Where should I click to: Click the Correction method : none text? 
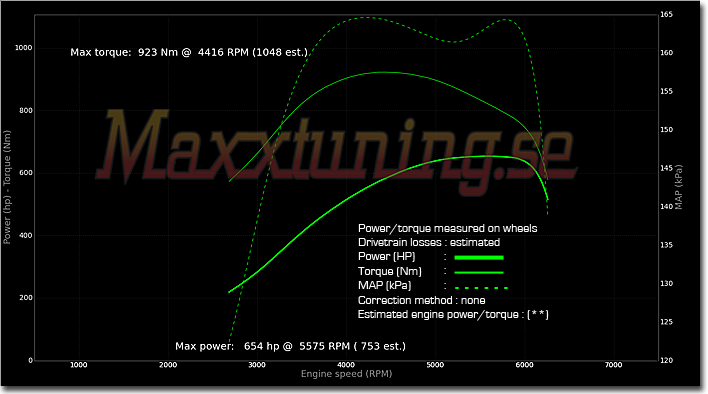coord(422,301)
